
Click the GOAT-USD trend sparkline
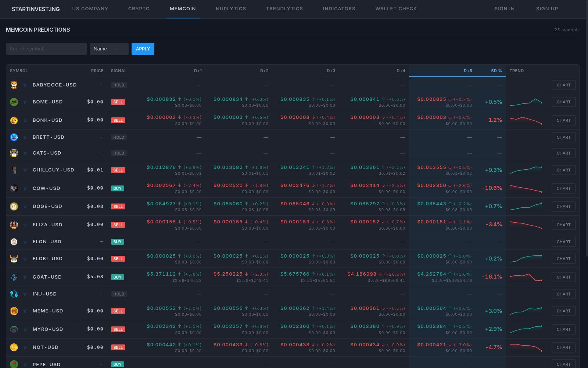click(526, 277)
